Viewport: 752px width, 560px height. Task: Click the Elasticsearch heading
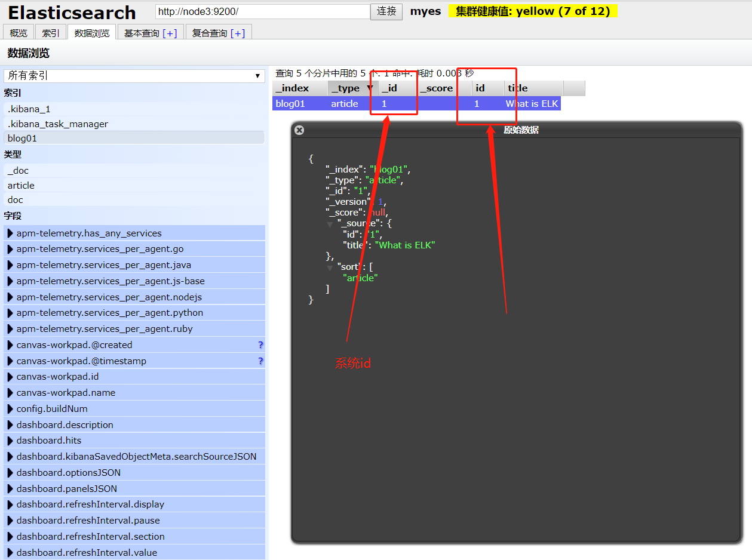click(x=72, y=13)
